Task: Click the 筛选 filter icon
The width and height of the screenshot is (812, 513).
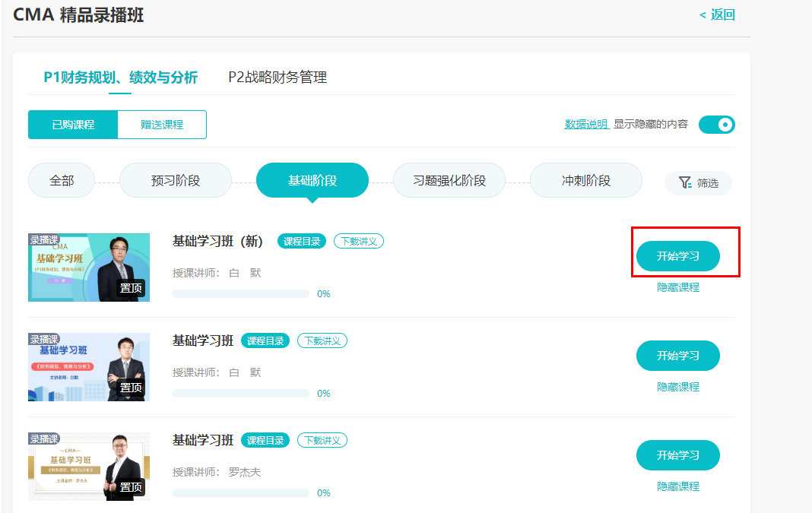Action: pyautogui.click(x=685, y=182)
